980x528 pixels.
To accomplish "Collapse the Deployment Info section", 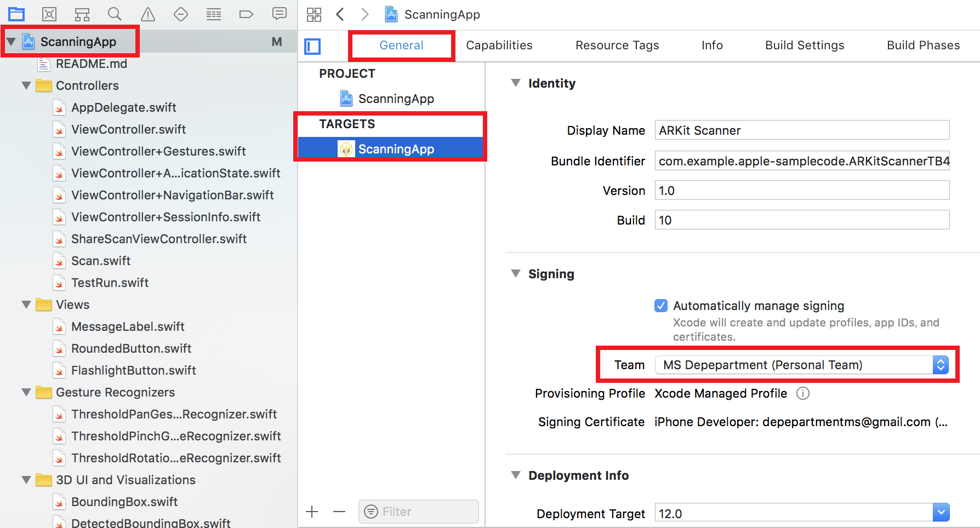I will (516, 475).
